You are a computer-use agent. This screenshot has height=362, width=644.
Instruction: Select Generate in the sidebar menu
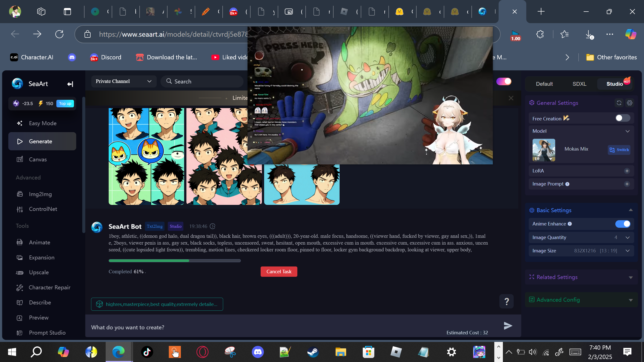click(x=42, y=141)
